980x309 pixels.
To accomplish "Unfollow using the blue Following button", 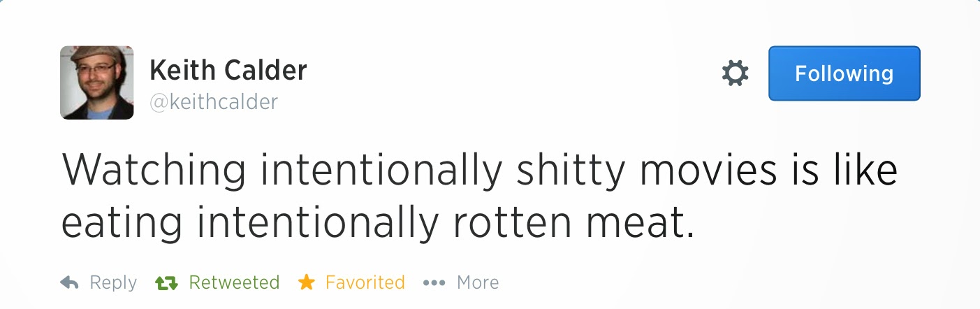I will point(844,73).
